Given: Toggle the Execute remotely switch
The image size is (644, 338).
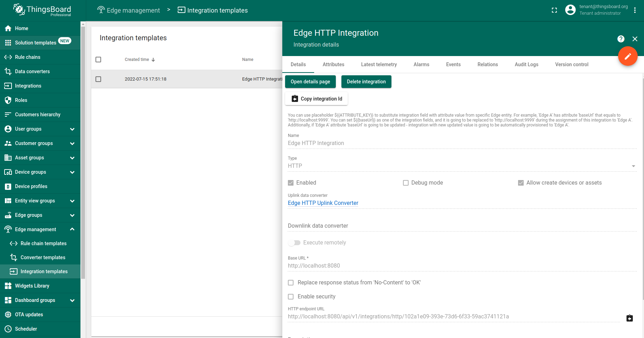Looking at the screenshot, I should pyautogui.click(x=294, y=243).
